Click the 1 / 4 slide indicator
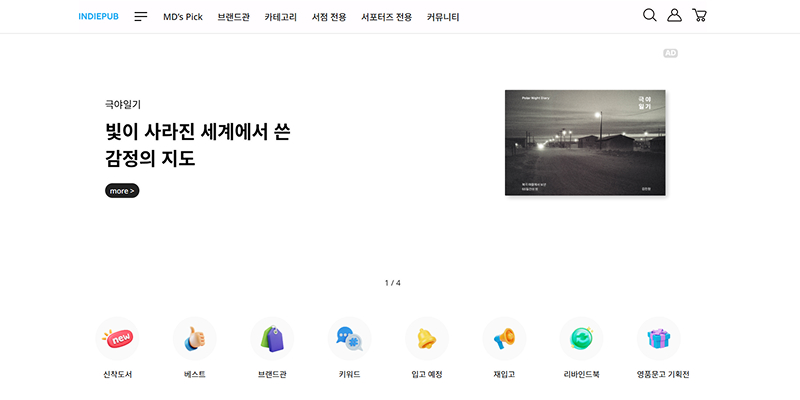 (x=392, y=283)
